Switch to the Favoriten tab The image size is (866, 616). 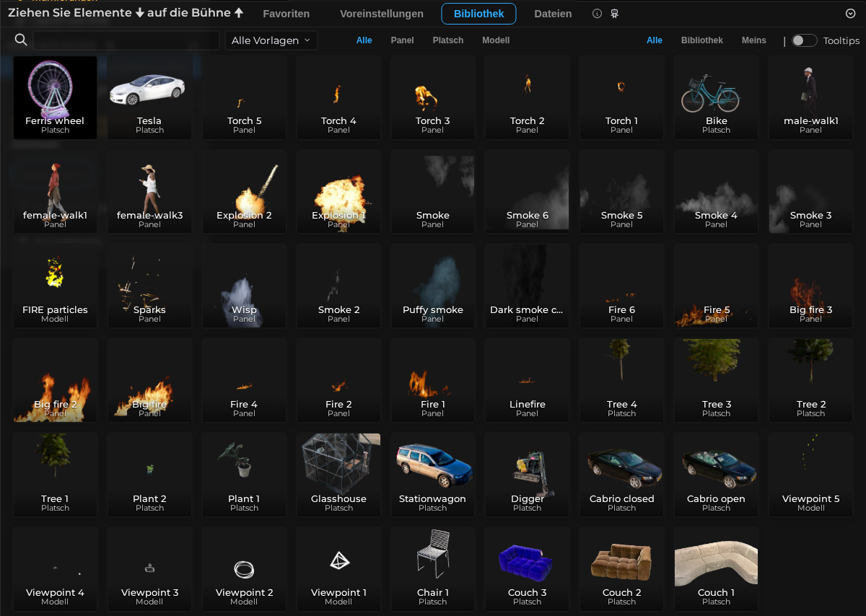click(287, 14)
